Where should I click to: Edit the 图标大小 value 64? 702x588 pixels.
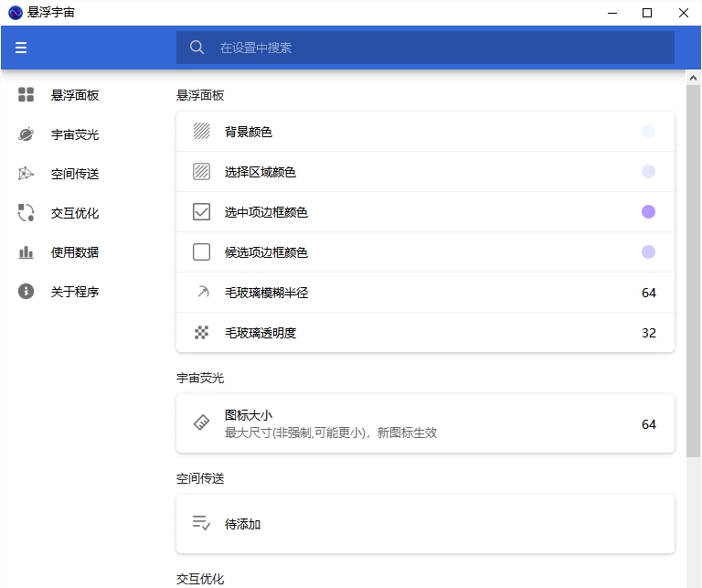(x=648, y=424)
